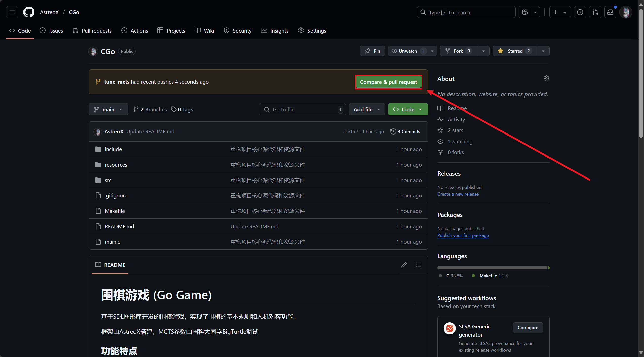Click Create a new release link
Screen dimensions: 644x357
pyautogui.click(x=458, y=194)
